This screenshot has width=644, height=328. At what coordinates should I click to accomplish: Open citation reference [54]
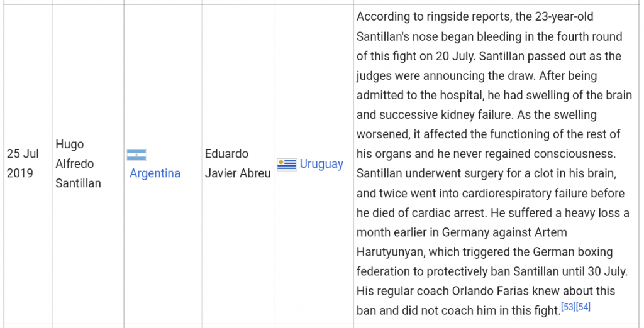583,307
